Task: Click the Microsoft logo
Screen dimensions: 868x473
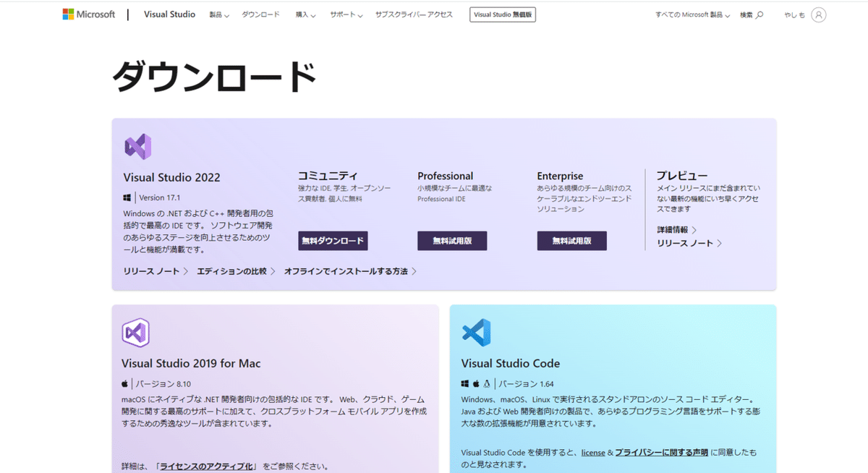Action: tap(88, 14)
